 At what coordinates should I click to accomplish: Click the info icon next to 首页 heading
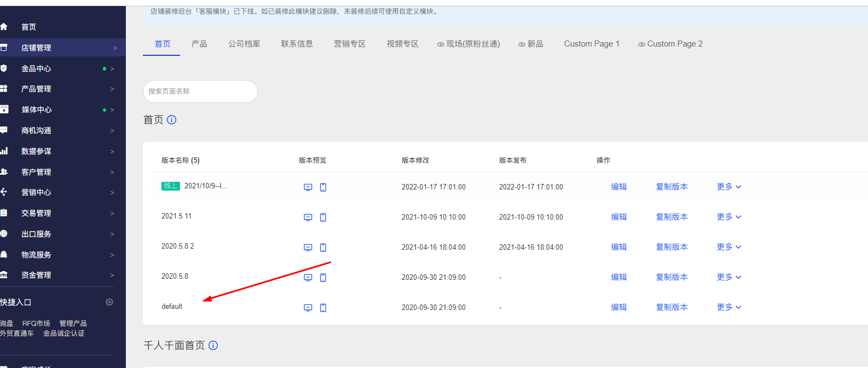(x=172, y=120)
